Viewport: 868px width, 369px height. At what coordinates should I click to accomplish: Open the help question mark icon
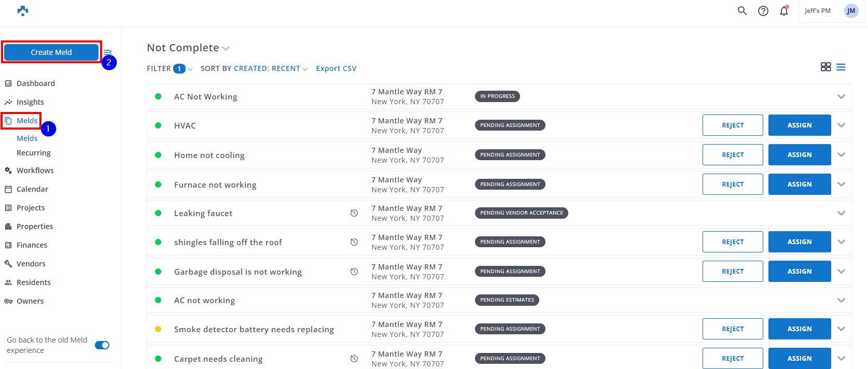pyautogui.click(x=763, y=11)
